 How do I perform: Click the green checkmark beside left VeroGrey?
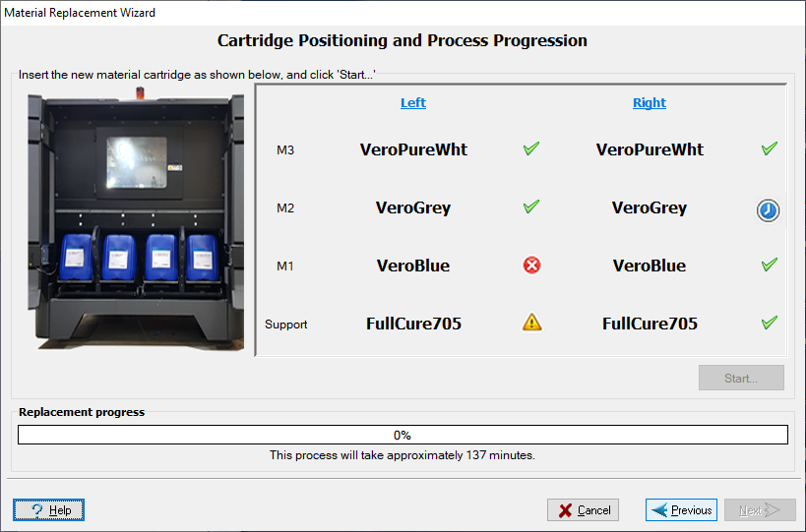[x=531, y=207]
